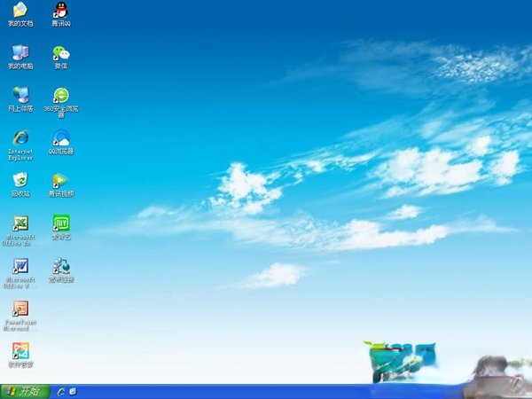Click the second quick launch icon on the taskbar
Viewport: 532px width, 399px height.
[72, 391]
